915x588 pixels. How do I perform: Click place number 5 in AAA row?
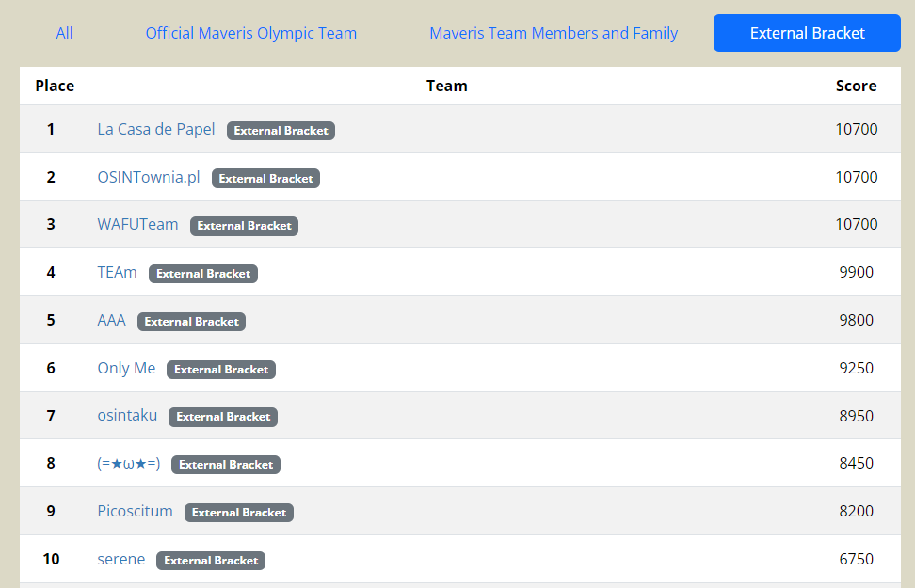pyautogui.click(x=51, y=320)
